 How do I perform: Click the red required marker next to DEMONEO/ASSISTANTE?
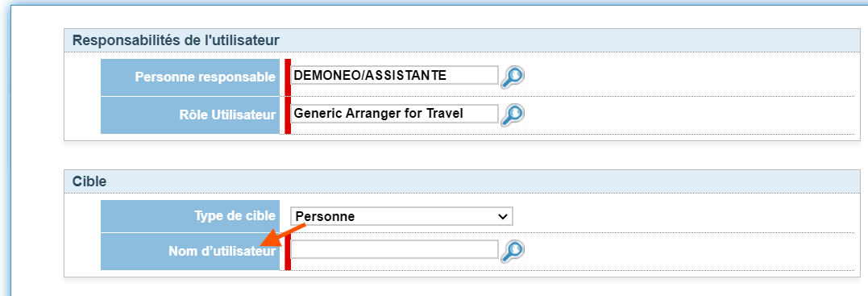(x=287, y=77)
